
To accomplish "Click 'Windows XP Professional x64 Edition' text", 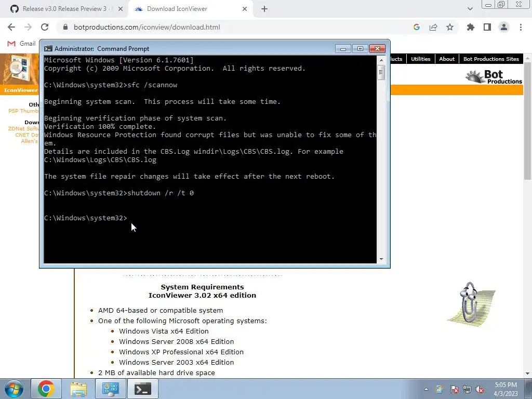I will [x=181, y=352].
